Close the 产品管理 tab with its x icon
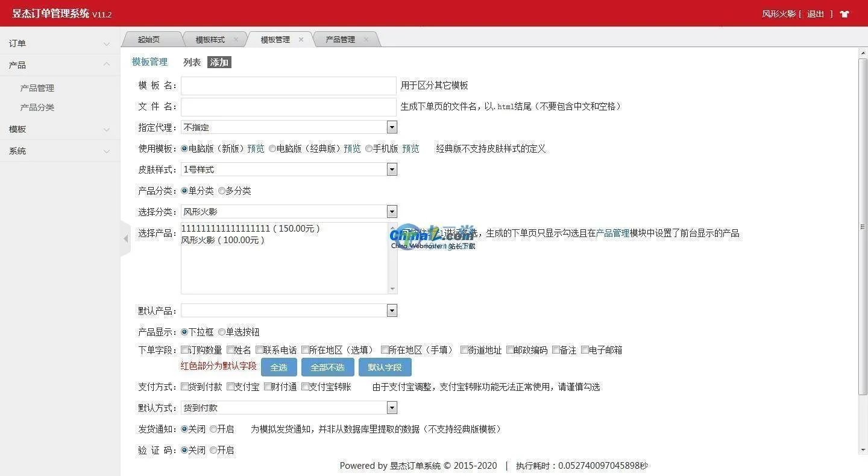 366,40
